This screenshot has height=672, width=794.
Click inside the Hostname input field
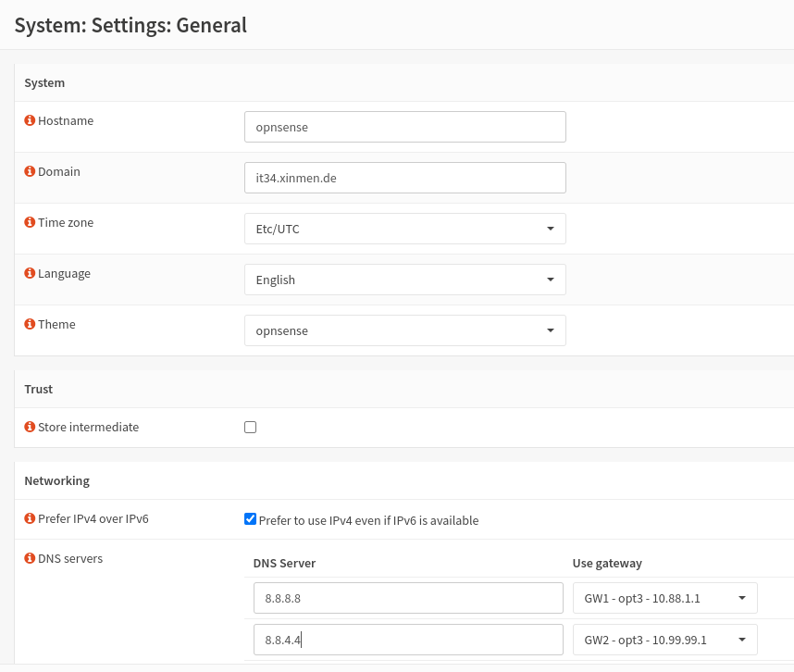pyautogui.click(x=404, y=126)
